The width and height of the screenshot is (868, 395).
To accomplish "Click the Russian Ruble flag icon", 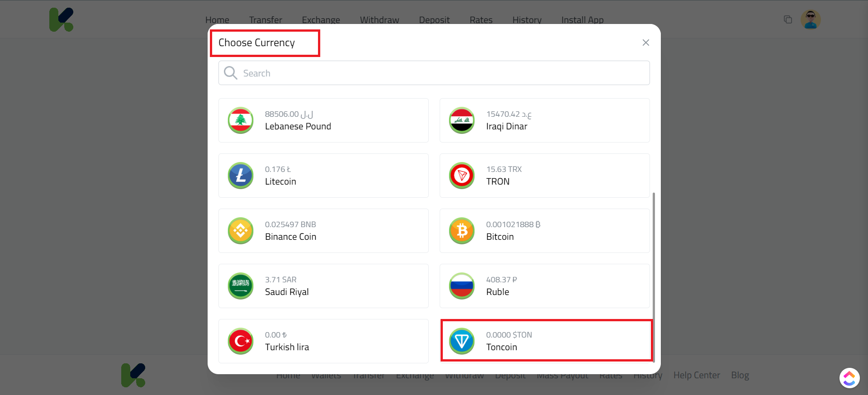I will [462, 286].
